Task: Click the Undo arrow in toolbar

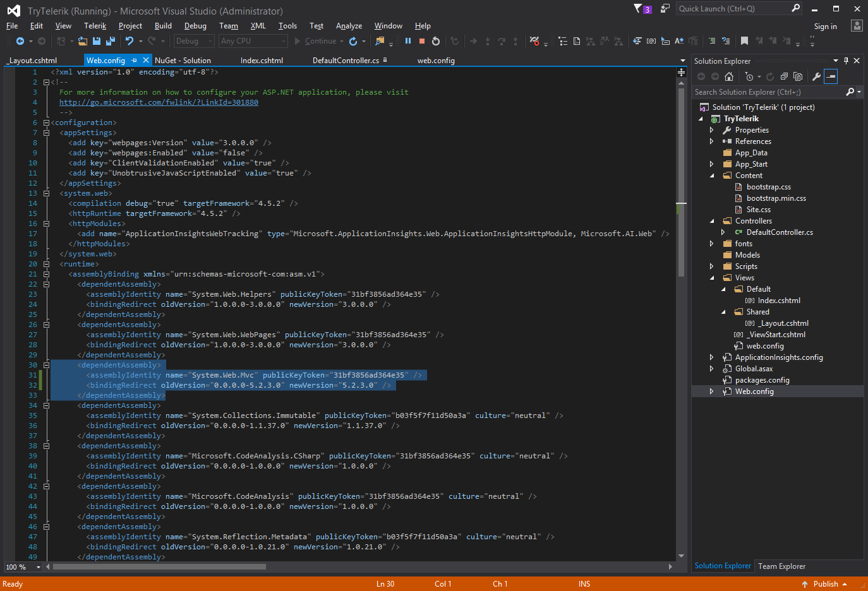Action: coord(130,41)
